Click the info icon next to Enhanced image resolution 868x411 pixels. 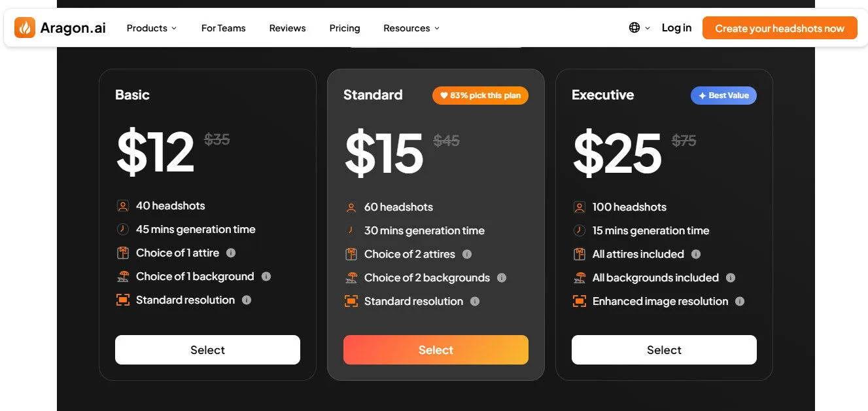click(740, 301)
